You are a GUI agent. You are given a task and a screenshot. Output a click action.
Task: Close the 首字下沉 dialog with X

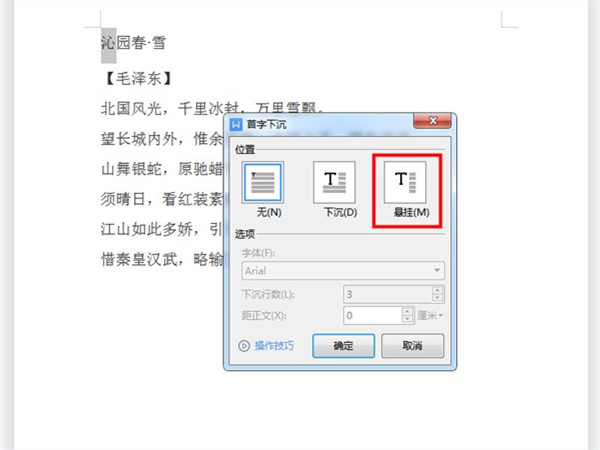pyautogui.click(x=432, y=121)
